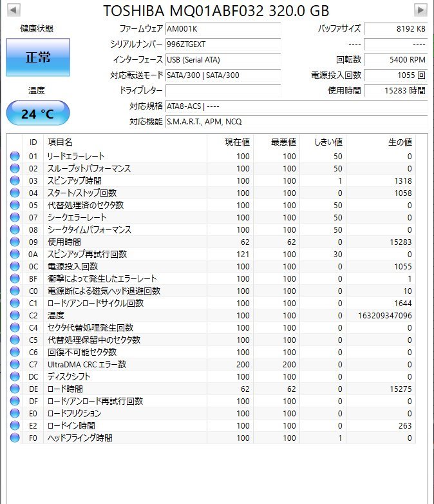Click status orb for スピンアップ時間 row
Viewport: 434px width, 504px height.
[15, 180]
